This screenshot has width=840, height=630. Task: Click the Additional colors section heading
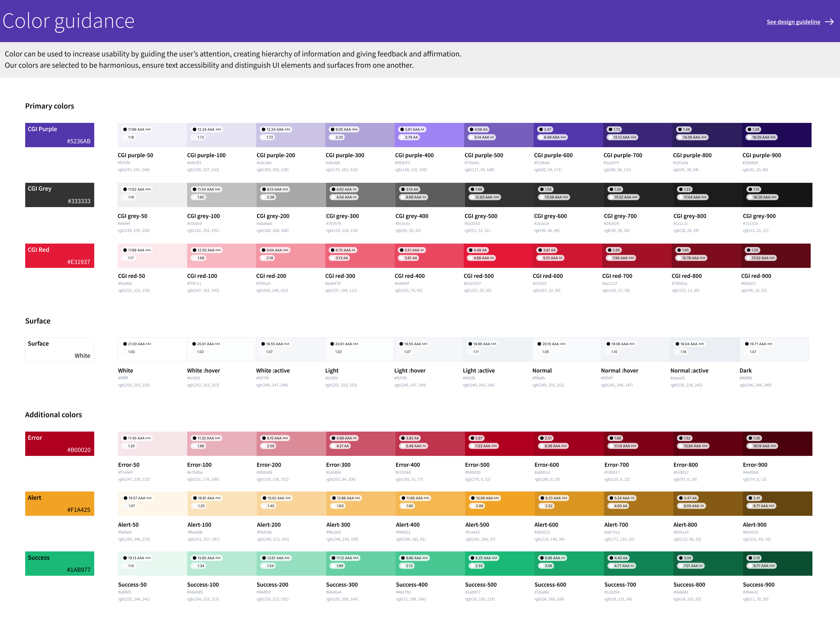(54, 415)
